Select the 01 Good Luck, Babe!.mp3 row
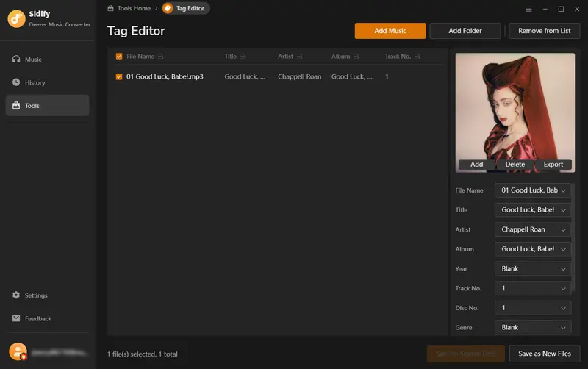588x369 pixels. (278, 76)
